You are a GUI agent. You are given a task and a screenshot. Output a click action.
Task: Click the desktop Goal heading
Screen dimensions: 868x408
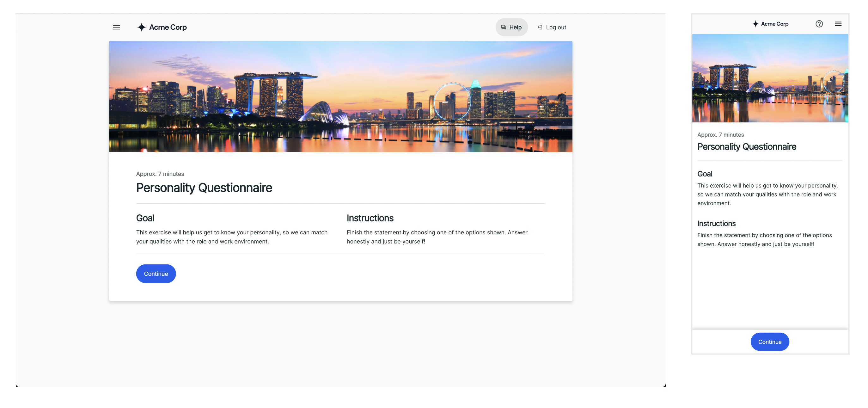coord(145,218)
